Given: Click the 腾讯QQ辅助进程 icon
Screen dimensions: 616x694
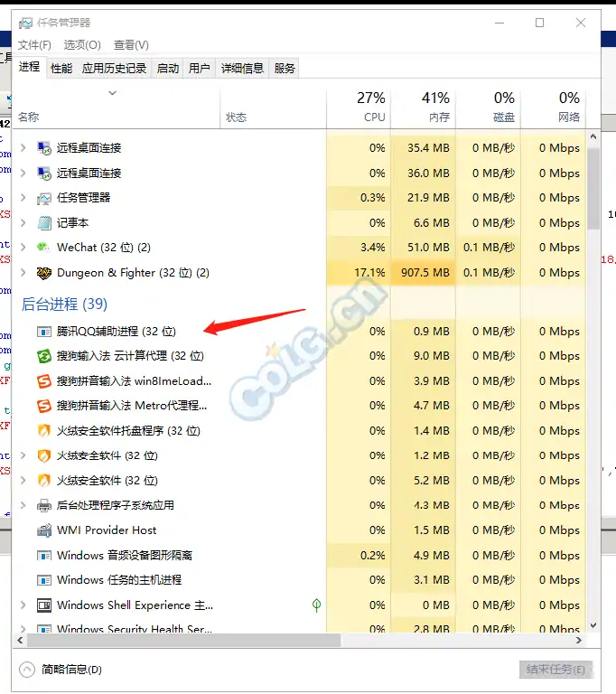Looking at the screenshot, I should tap(44, 332).
